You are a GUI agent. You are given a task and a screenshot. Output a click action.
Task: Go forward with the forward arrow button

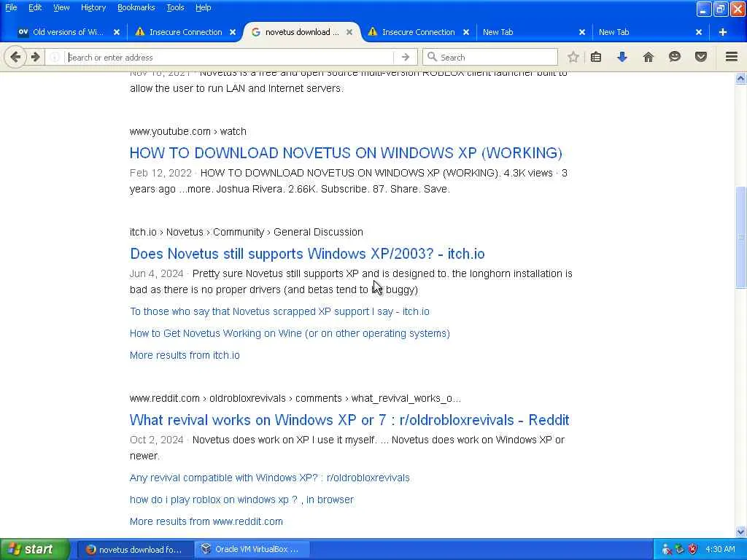coord(36,57)
